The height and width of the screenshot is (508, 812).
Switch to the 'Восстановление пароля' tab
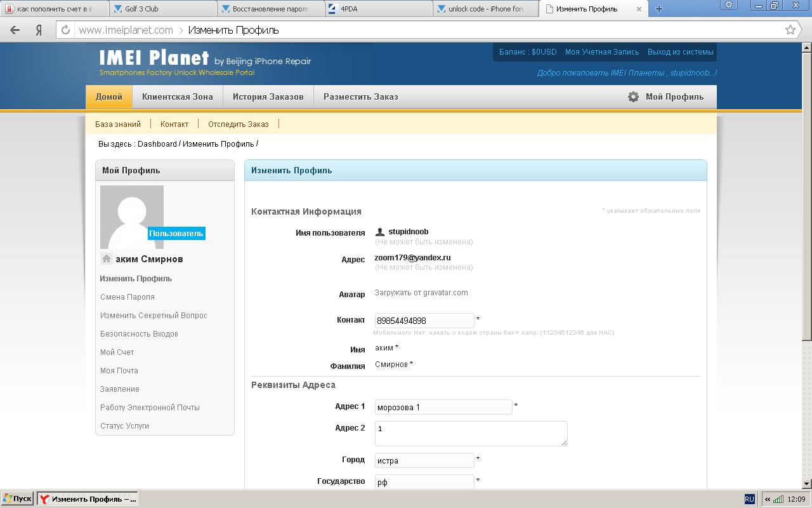coord(272,9)
